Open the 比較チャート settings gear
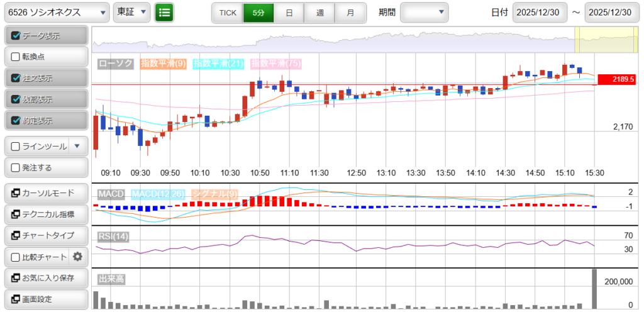The width and height of the screenshot is (644, 312). click(x=78, y=257)
